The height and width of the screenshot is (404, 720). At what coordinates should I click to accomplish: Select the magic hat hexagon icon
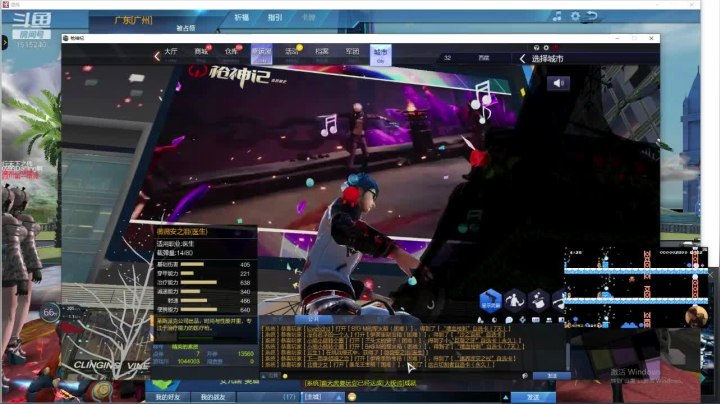click(539, 301)
